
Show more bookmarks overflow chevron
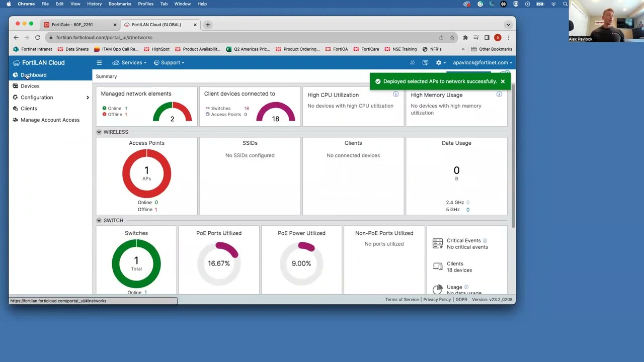coord(463,49)
